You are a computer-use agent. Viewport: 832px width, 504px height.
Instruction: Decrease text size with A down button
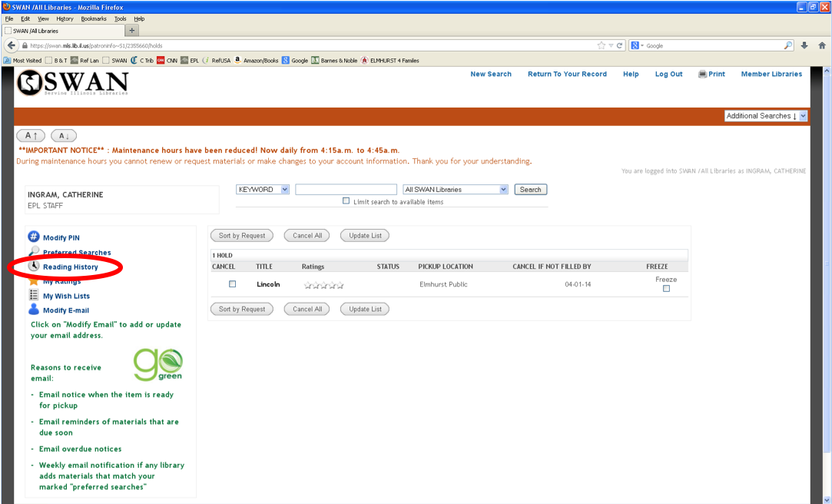click(64, 136)
